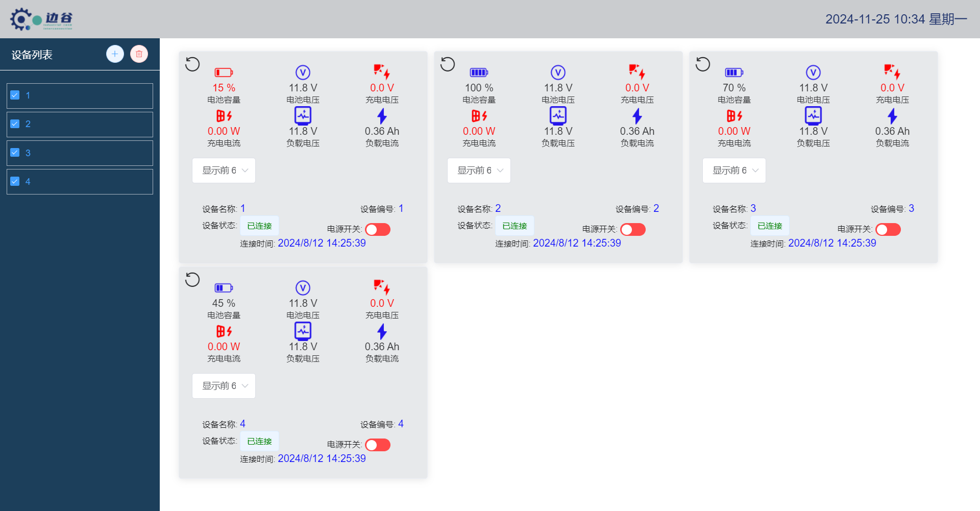The image size is (980, 511).
Task: Click the 100 % battery capacity value
Action: coord(479,88)
